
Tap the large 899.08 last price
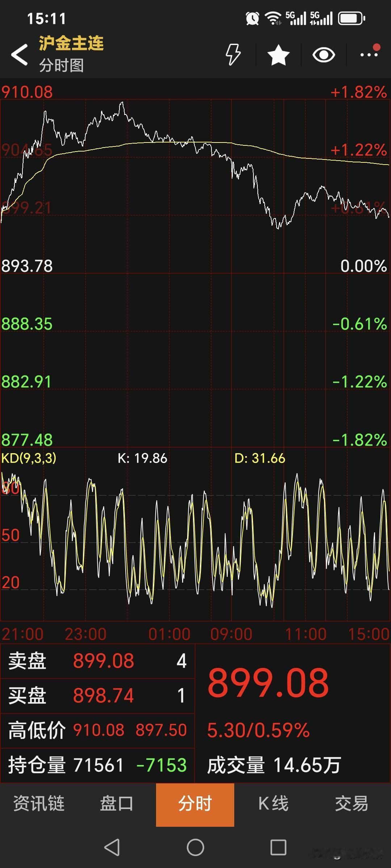coord(268,683)
